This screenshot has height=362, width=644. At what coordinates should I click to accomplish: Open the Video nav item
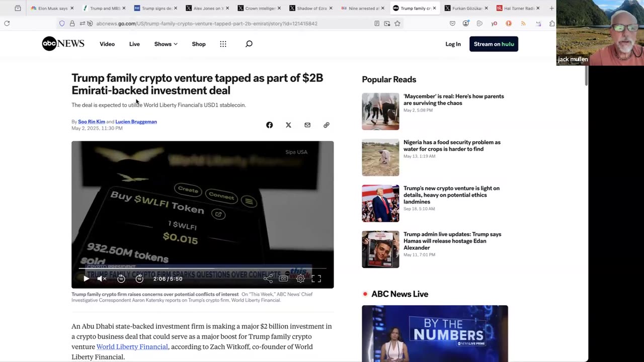click(107, 44)
